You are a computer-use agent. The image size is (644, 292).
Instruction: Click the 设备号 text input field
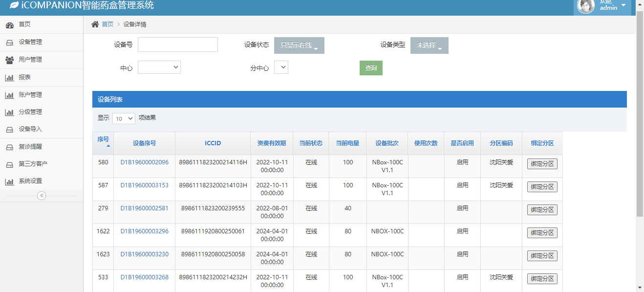(177, 45)
